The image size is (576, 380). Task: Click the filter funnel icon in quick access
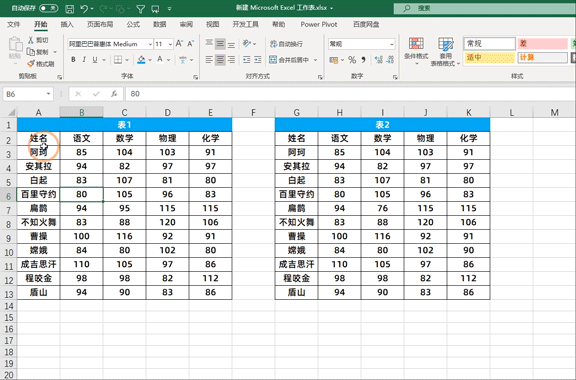(x=140, y=8)
